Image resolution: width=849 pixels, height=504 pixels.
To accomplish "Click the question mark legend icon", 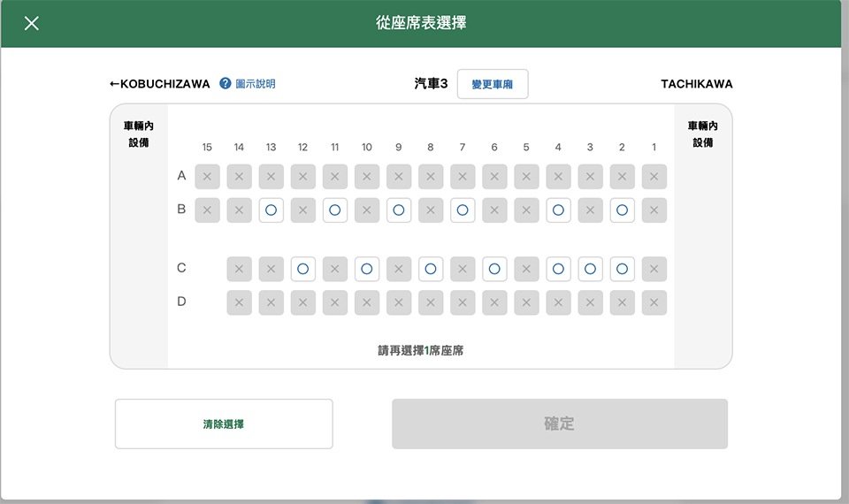I will pyautogui.click(x=226, y=84).
